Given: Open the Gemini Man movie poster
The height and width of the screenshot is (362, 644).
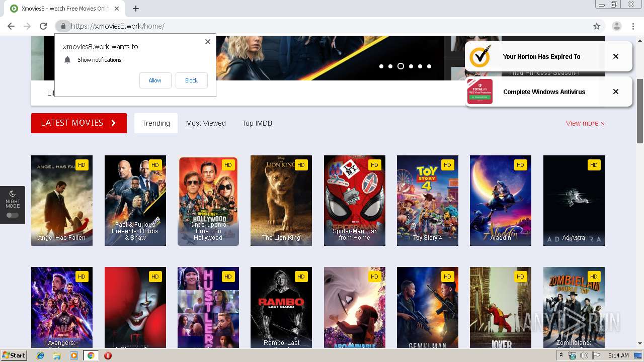Looking at the screenshot, I should pos(428,307).
